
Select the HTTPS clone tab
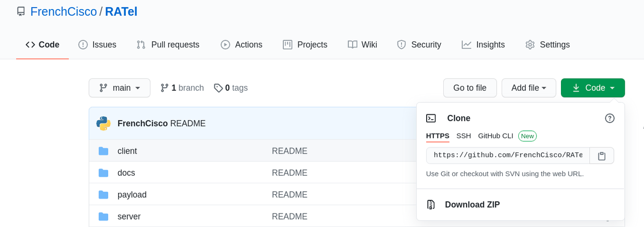438,136
